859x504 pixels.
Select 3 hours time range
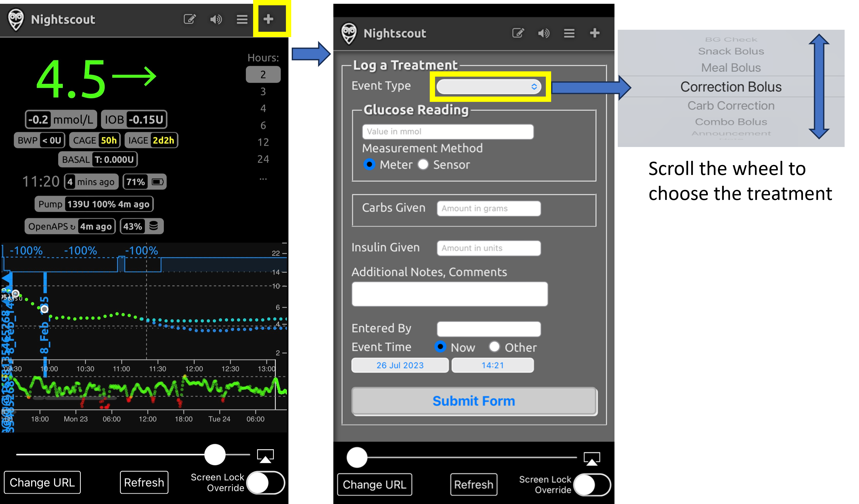click(263, 91)
